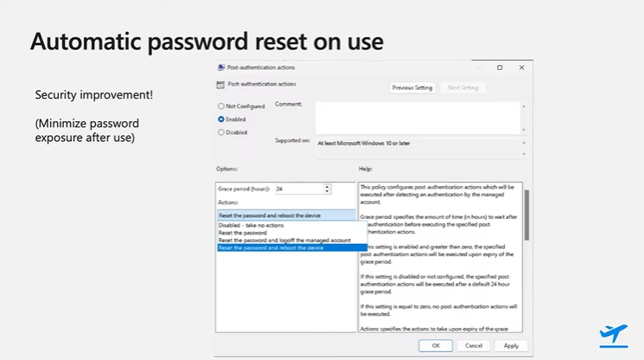
Task: Click 'At least Microsoft Windows 10 or later' text
Action: [x=363, y=143]
